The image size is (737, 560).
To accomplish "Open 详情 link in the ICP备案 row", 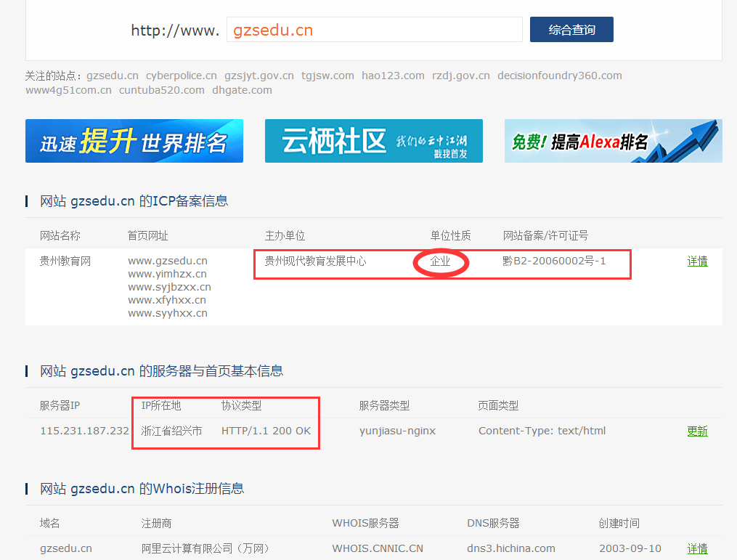I will (x=697, y=261).
